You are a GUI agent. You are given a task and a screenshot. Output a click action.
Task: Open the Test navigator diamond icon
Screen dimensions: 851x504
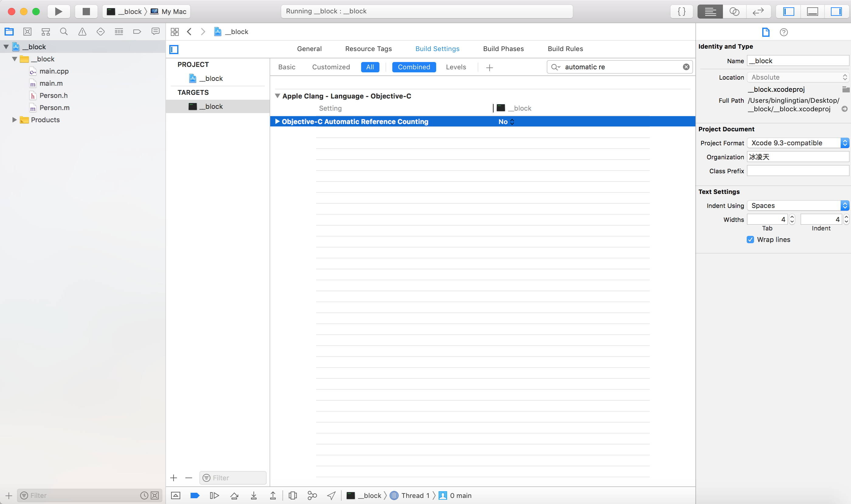(101, 32)
